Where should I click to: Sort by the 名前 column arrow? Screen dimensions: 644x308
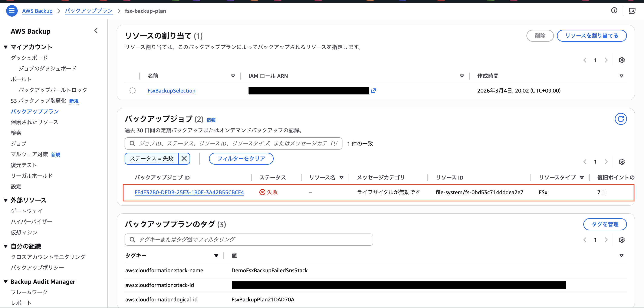[233, 76]
